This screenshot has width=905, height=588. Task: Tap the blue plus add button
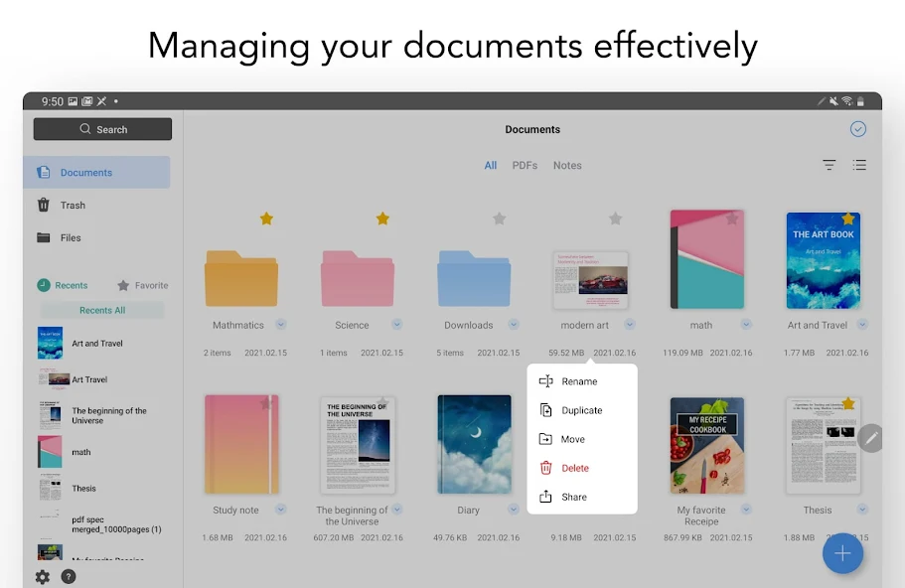click(x=842, y=553)
